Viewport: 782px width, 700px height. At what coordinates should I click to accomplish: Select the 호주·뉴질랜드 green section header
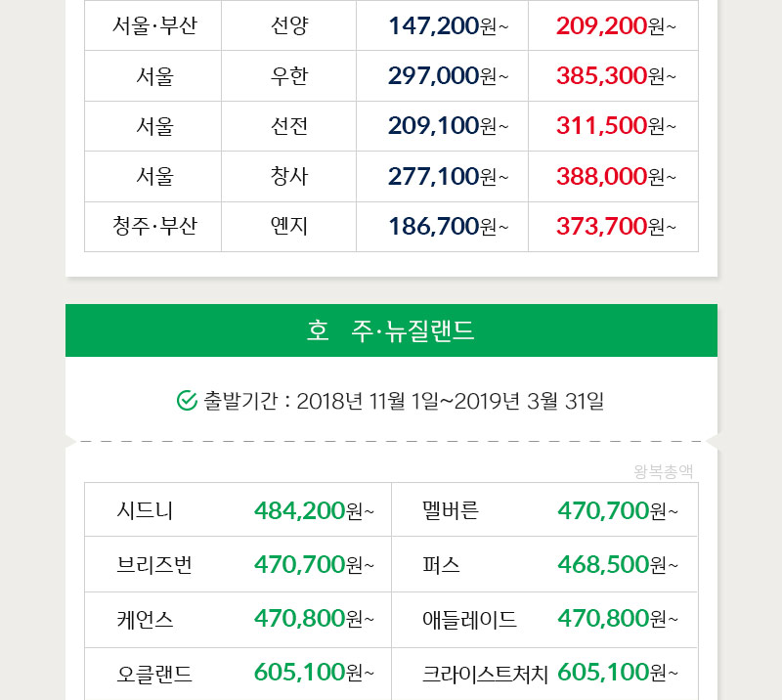[391, 330]
